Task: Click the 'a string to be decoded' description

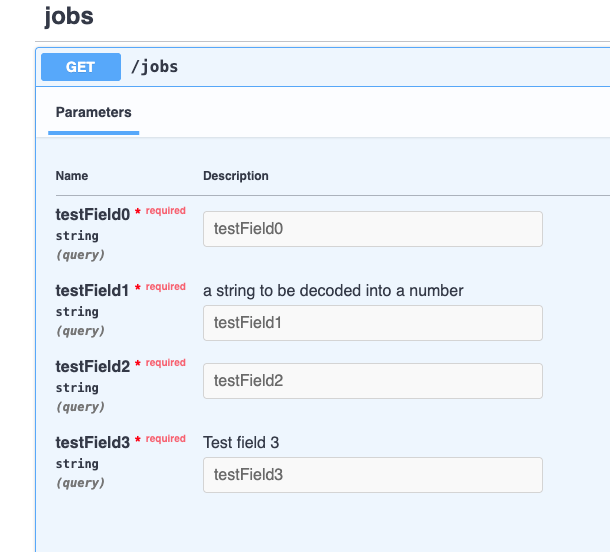Action: (x=333, y=291)
